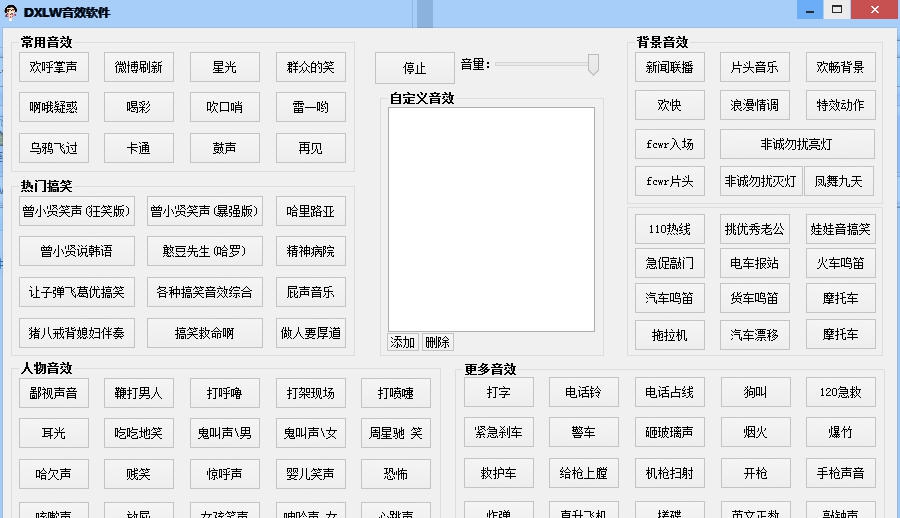Image resolution: width=900 pixels, height=518 pixels.
Task: Play 乌鸦飞过 crow effect
Action: [x=53, y=148]
